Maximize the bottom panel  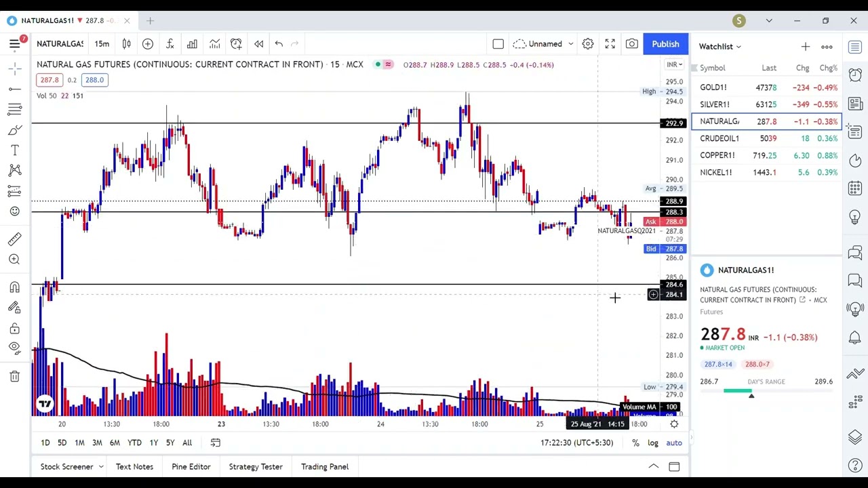(674, 466)
